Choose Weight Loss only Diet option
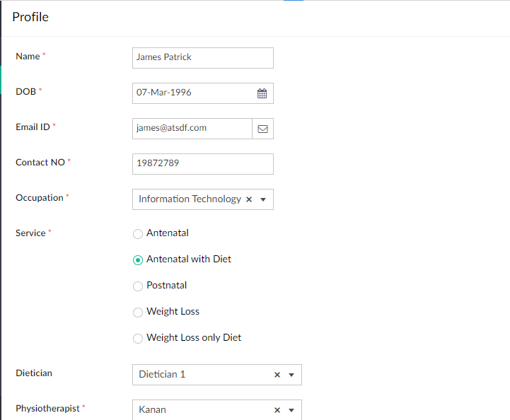The width and height of the screenshot is (510, 420). pyautogui.click(x=138, y=339)
